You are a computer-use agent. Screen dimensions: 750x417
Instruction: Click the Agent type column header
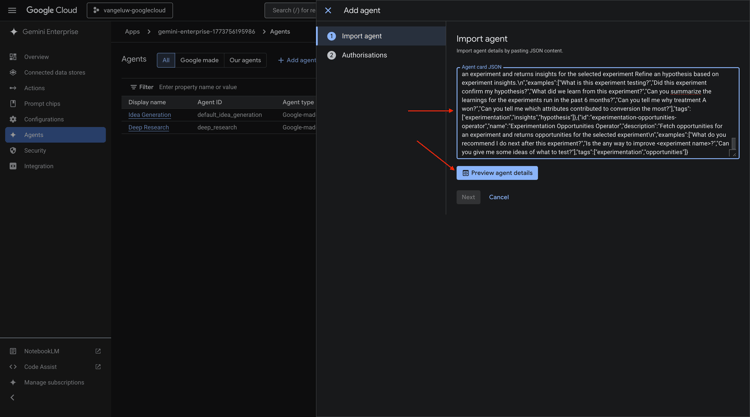(298, 102)
